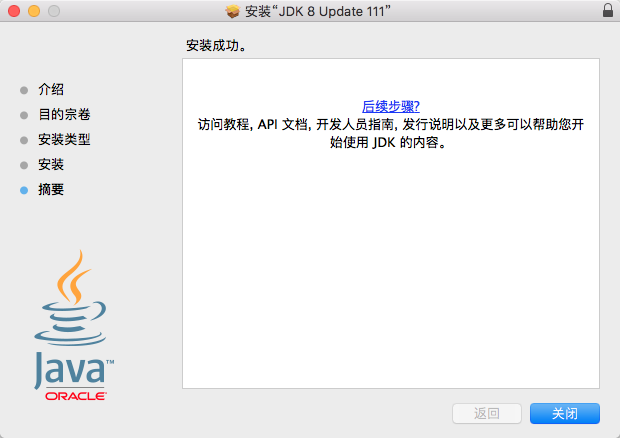Image resolution: width=620 pixels, height=438 pixels.
Task: Click the Java Oracle logo
Action: pyautogui.click(x=74, y=325)
